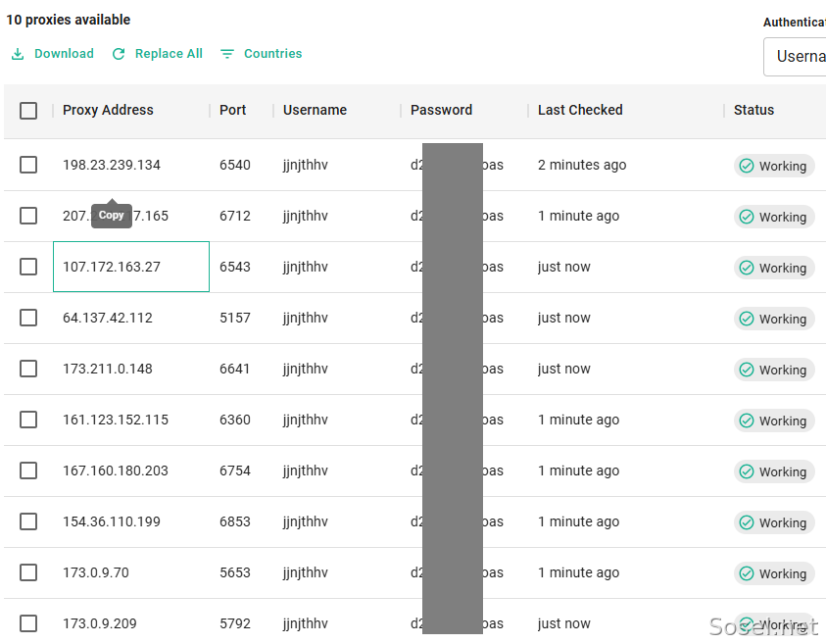Click proxy address 173.0.9.70

(x=96, y=572)
